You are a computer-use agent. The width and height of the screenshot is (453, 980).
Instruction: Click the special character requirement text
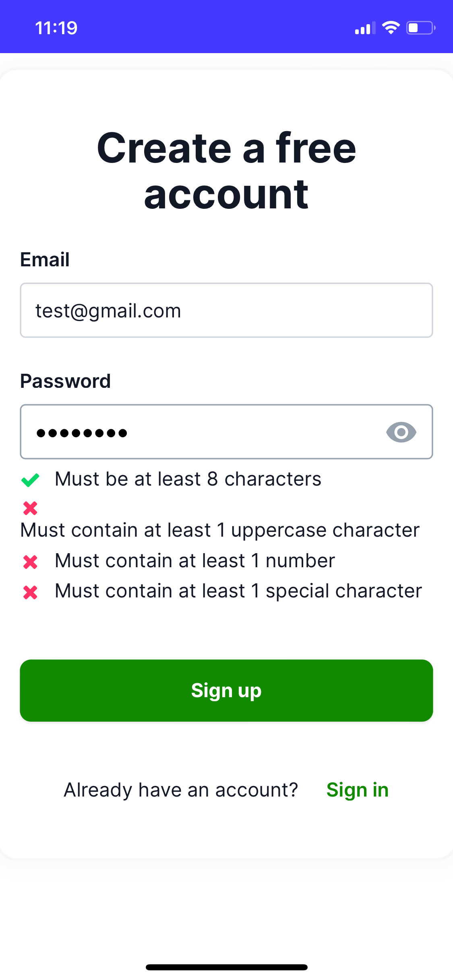(x=238, y=591)
